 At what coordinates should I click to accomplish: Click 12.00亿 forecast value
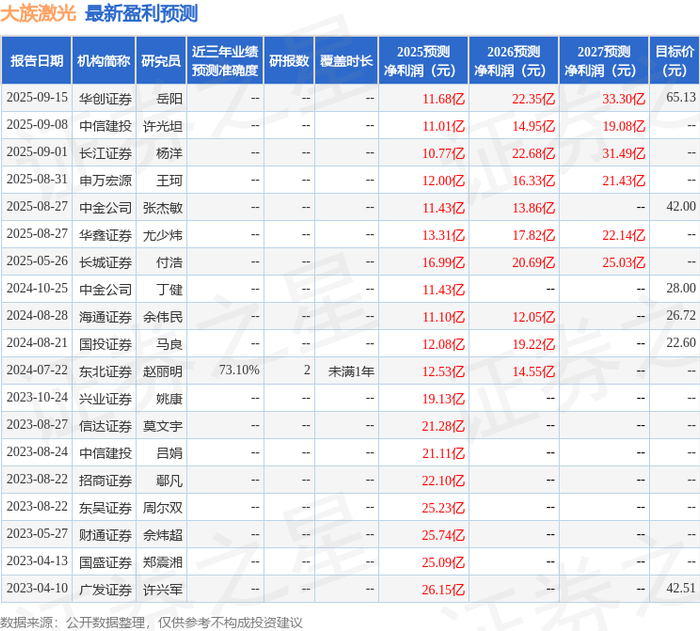click(x=443, y=180)
